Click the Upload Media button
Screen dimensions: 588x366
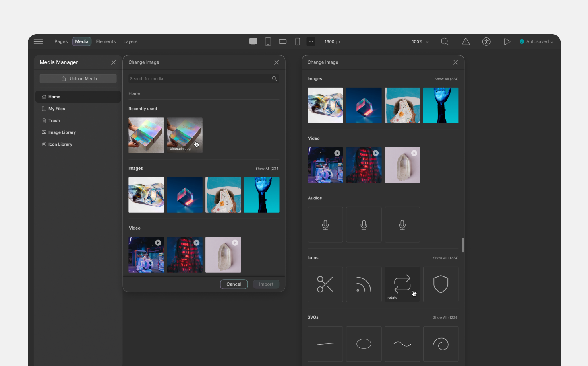[x=78, y=79]
